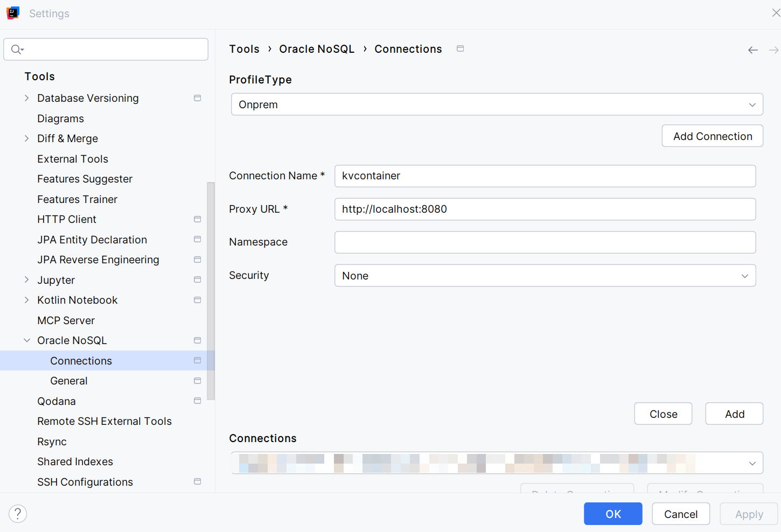Screen dimensions: 781x532
Task: Click project icon beside Qodana
Action: pos(198,401)
